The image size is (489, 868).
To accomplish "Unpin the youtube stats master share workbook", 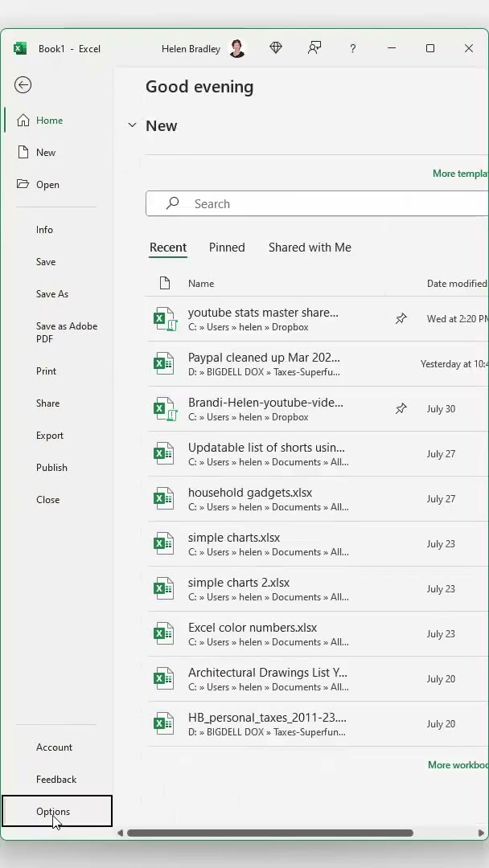I will 401,319.
